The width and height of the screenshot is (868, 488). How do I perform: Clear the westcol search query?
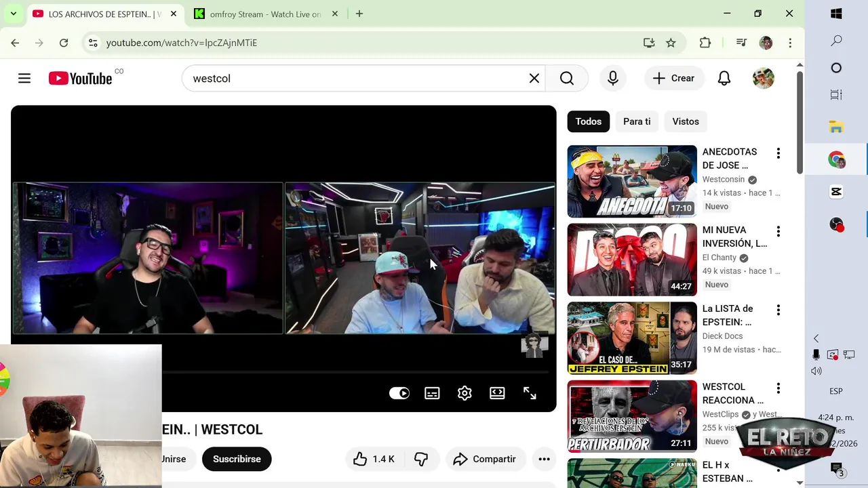[534, 79]
